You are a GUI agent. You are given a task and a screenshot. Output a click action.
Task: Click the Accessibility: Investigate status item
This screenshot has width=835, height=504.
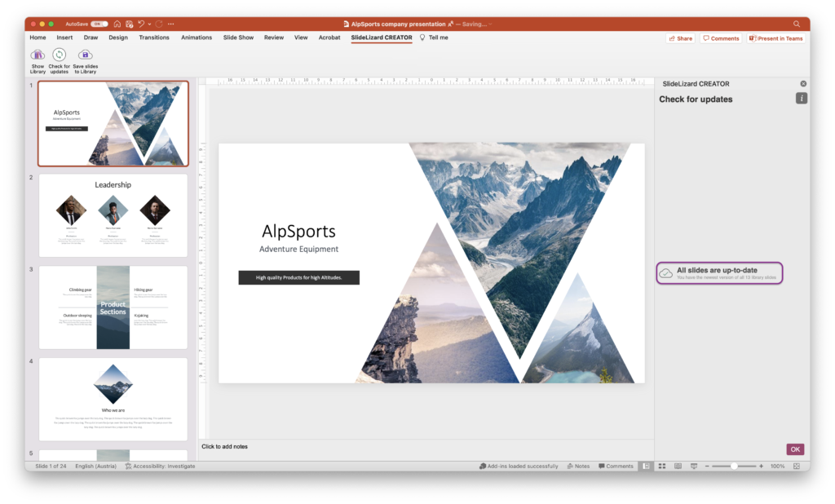pyautogui.click(x=161, y=466)
